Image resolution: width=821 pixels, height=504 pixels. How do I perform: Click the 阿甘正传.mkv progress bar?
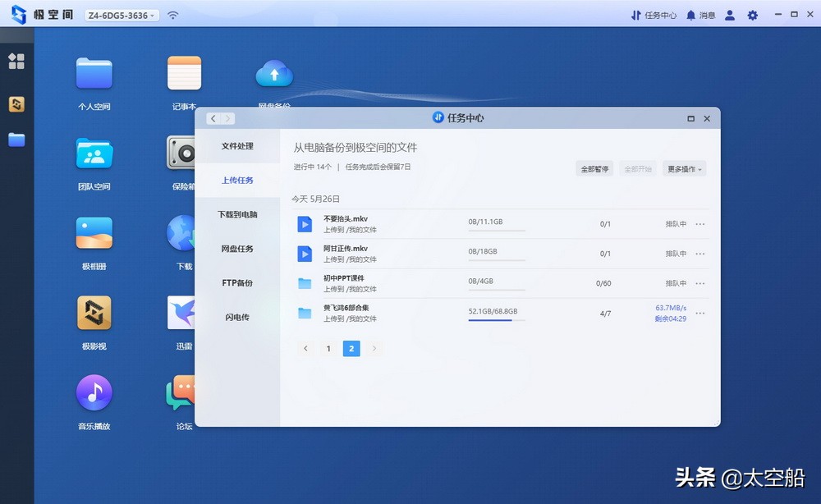coord(497,261)
